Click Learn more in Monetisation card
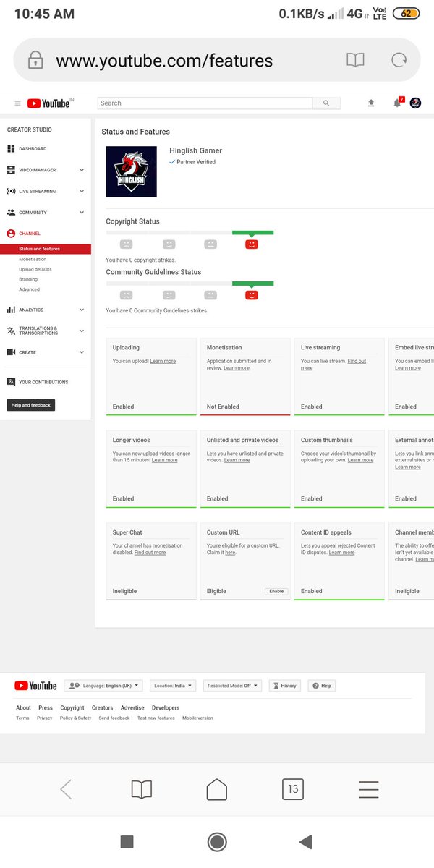This screenshot has height=868, width=434. point(237,368)
